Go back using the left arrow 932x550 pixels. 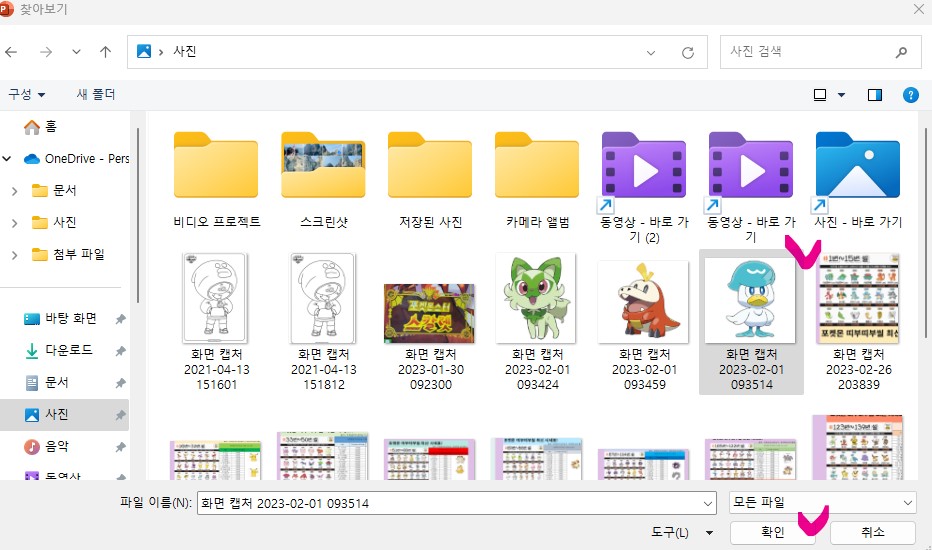click(11, 52)
